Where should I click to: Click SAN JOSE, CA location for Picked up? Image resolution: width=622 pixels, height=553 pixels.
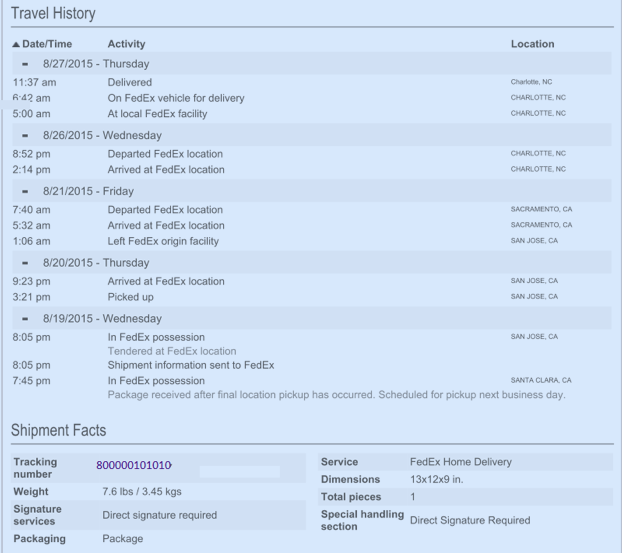click(534, 296)
